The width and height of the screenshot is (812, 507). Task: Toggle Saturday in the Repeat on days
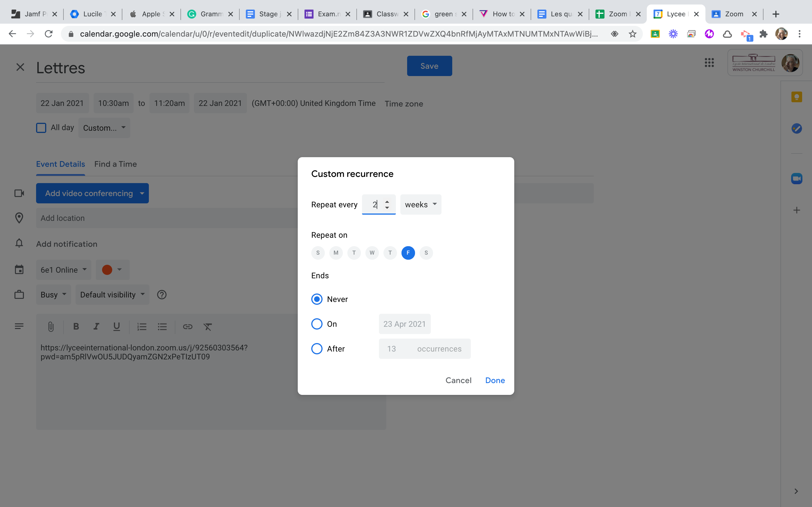pyautogui.click(x=426, y=253)
